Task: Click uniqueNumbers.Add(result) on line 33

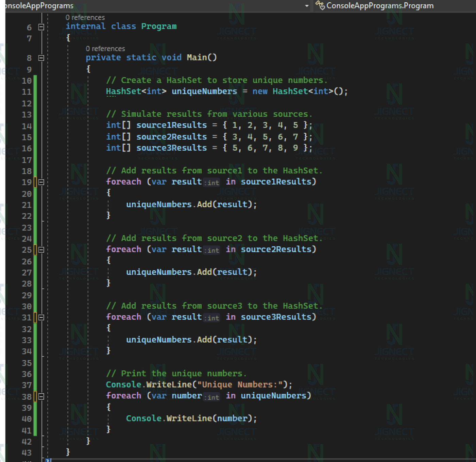Action: tap(191, 340)
